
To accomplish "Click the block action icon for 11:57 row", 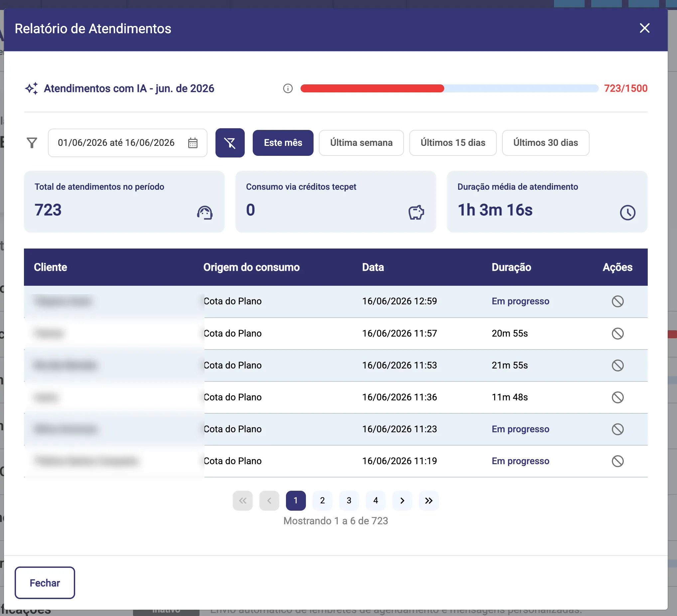I will click(x=617, y=334).
